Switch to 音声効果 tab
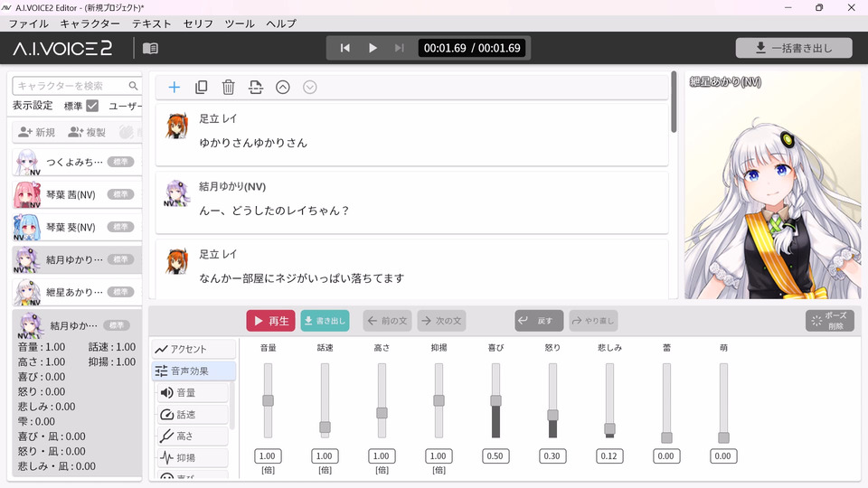The height and width of the screenshot is (488, 868). pyautogui.click(x=193, y=371)
